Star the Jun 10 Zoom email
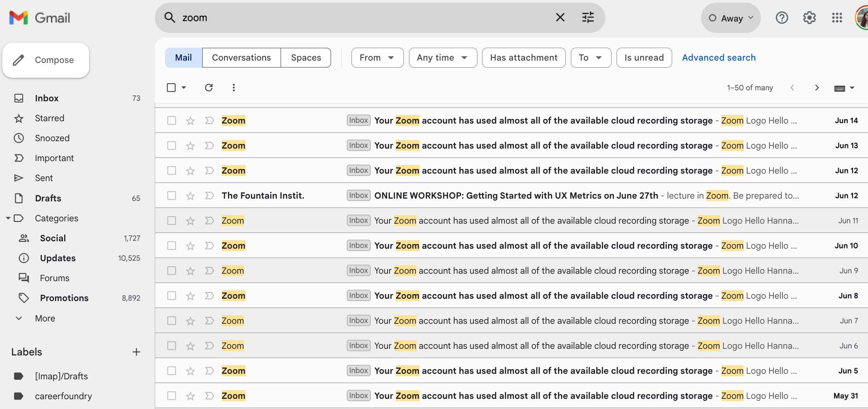The height and width of the screenshot is (409, 868). [x=190, y=246]
